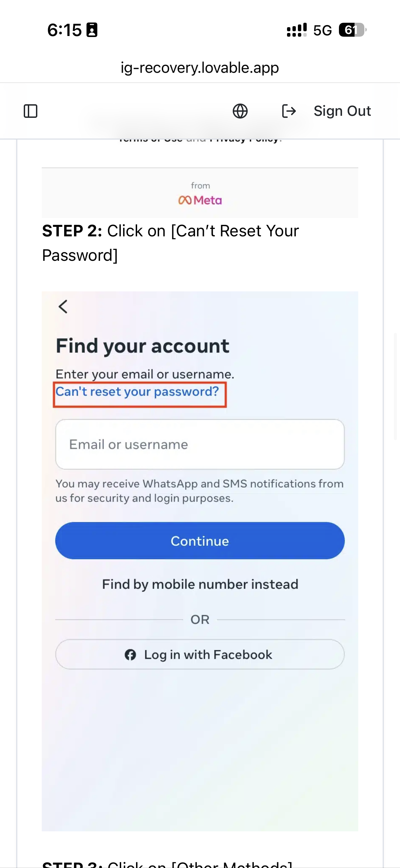Viewport: 400px width, 868px height.
Task: Toggle the sidebar panel icon
Action: (31, 111)
